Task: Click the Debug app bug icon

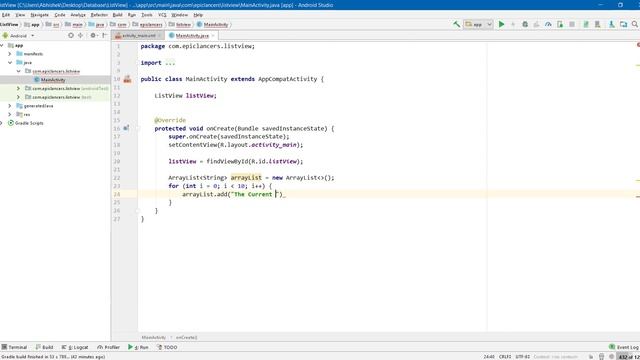Action: coord(525,24)
